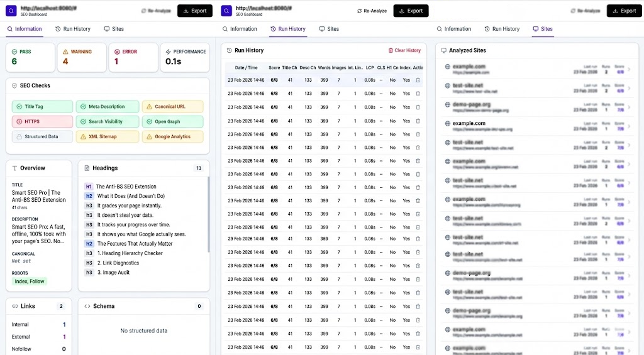Select the active Information tab in the Information view

click(25, 29)
